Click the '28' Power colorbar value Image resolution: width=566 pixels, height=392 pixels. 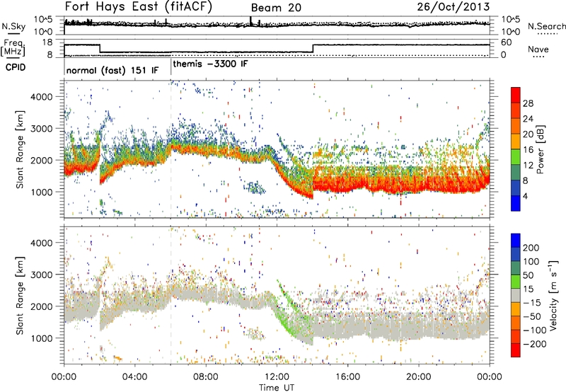528,103
